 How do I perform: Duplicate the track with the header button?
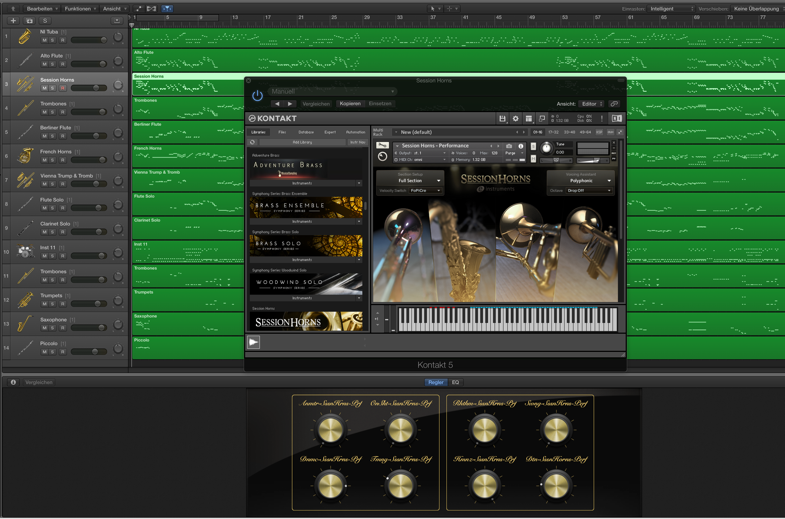tap(30, 21)
